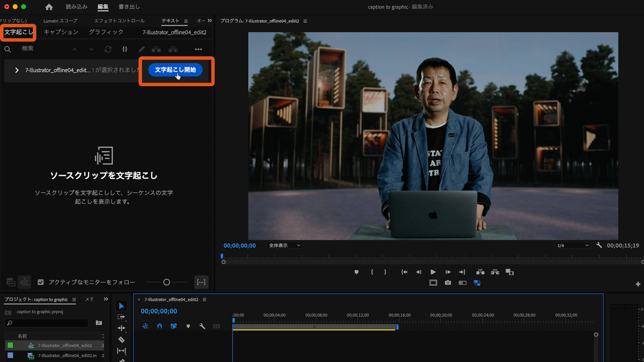This screenshot has width=644, height=362.
Task: Toggle the アクティブなモニターをフォロー checkbox
Action: point(41,282)
